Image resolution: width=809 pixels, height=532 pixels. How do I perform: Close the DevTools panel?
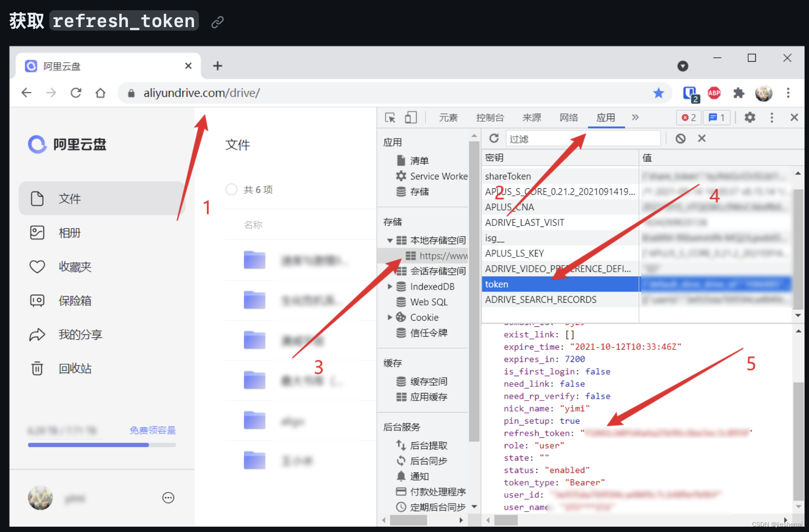point(794,117)
